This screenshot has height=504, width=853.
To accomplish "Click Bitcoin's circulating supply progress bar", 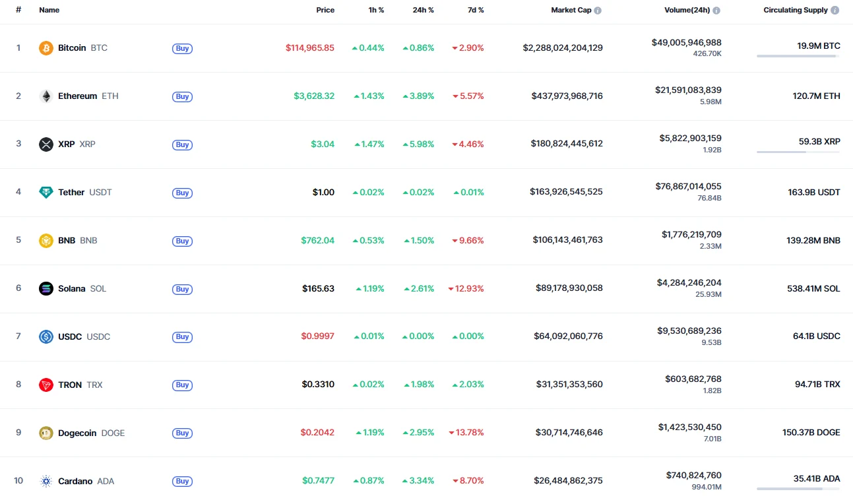I will [798, 56].
